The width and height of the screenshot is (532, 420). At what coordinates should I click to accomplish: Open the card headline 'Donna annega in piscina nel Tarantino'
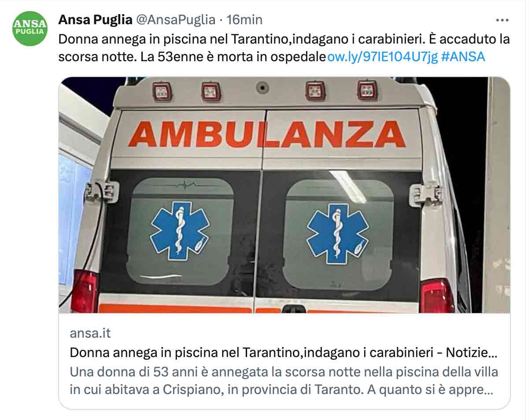[284, 353]
